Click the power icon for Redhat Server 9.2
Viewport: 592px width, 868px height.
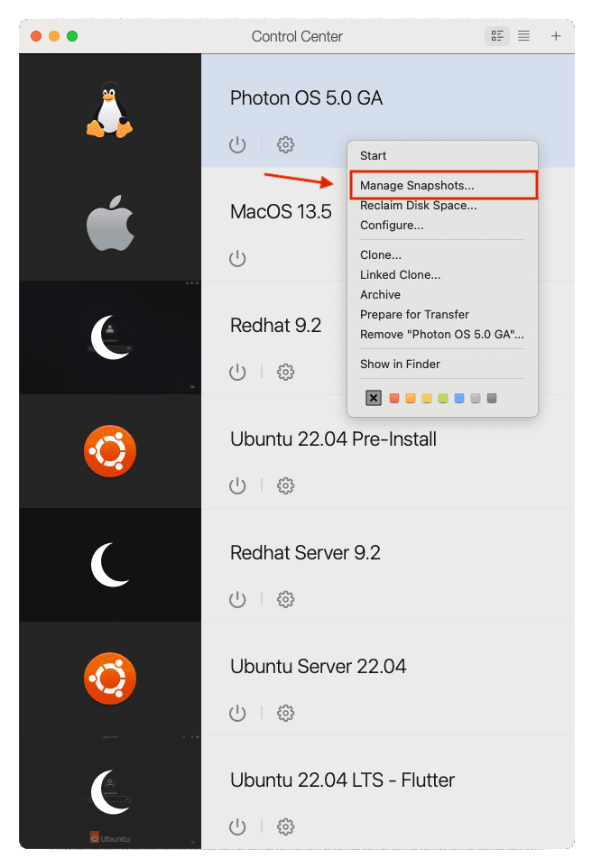point(237,599)
